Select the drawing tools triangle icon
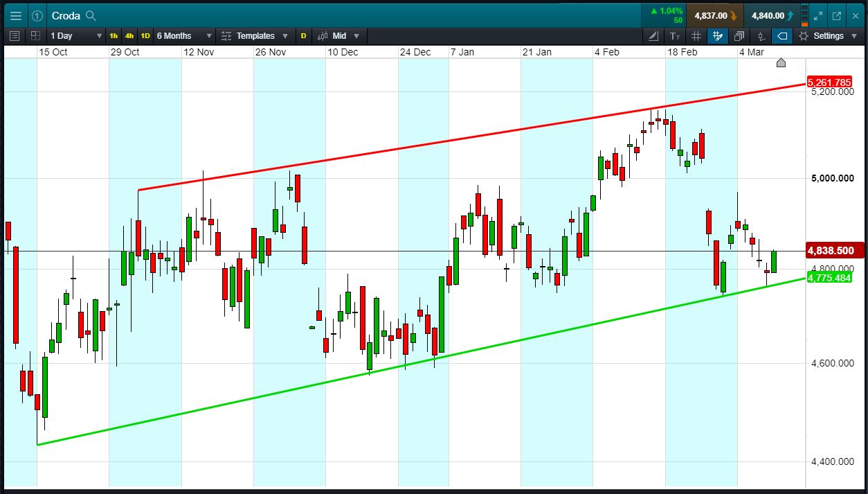Screen dimensions: 868x494 pyautogui.click(x=654, y=36)
